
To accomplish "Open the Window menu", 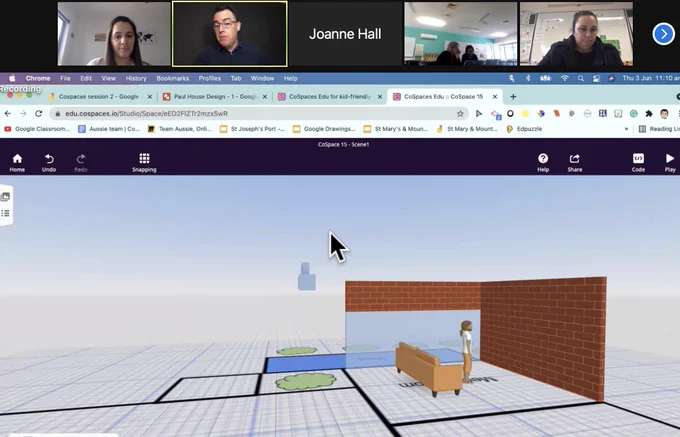I will [x=262, y=78].
